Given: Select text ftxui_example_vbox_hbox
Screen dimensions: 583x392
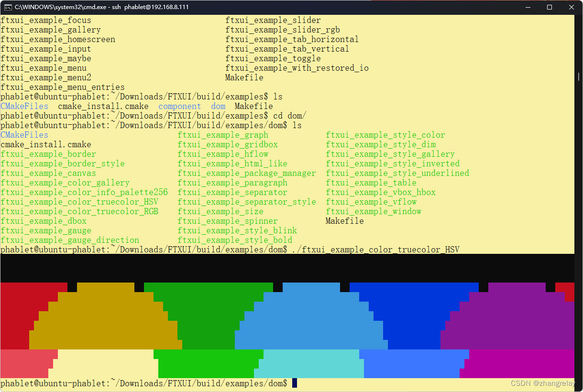Looking at the screenshot, I should [x=381, y=192].
